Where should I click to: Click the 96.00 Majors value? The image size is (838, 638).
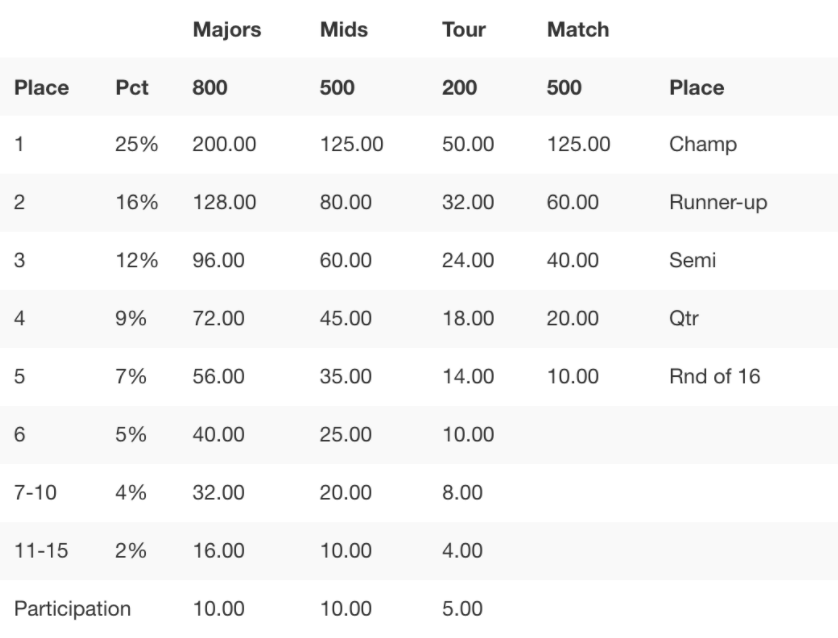[x=218, y=260]
